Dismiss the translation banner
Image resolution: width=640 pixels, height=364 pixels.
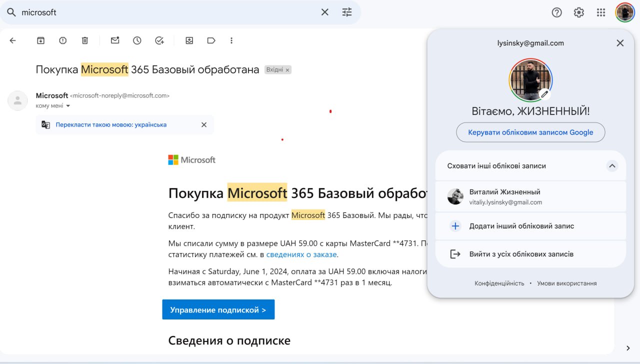204,124
